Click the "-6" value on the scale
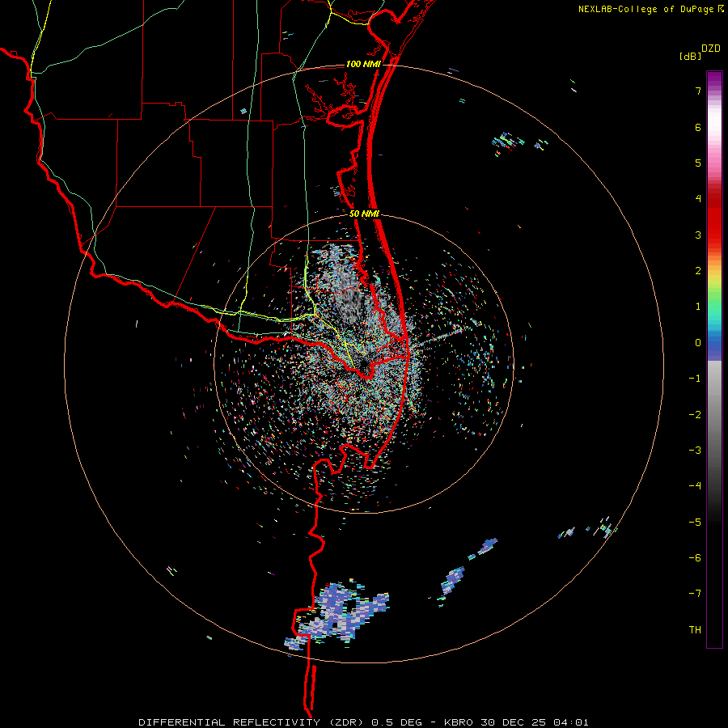 [695, 558]
